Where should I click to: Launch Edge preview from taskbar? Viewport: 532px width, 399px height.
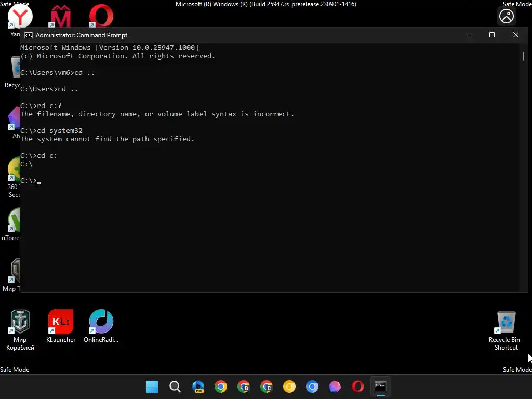(x=198, y=387)
